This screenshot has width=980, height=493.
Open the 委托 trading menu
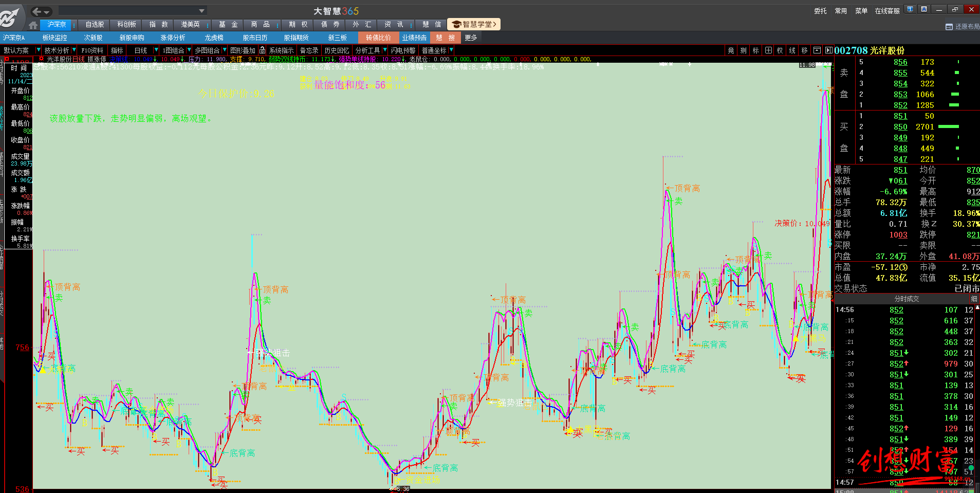click(x=820, y=11)
